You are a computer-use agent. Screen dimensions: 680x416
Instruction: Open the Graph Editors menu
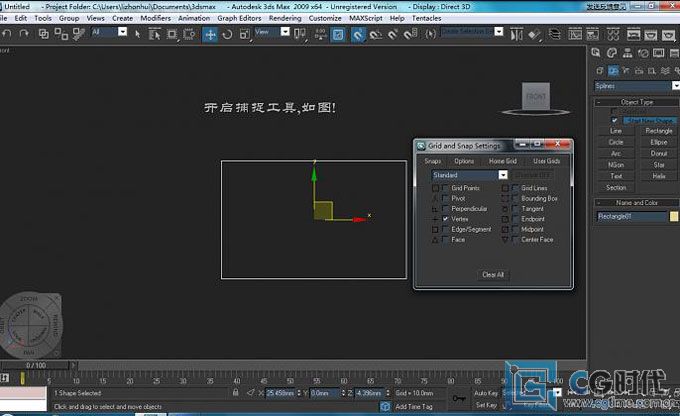pos(239,18)
